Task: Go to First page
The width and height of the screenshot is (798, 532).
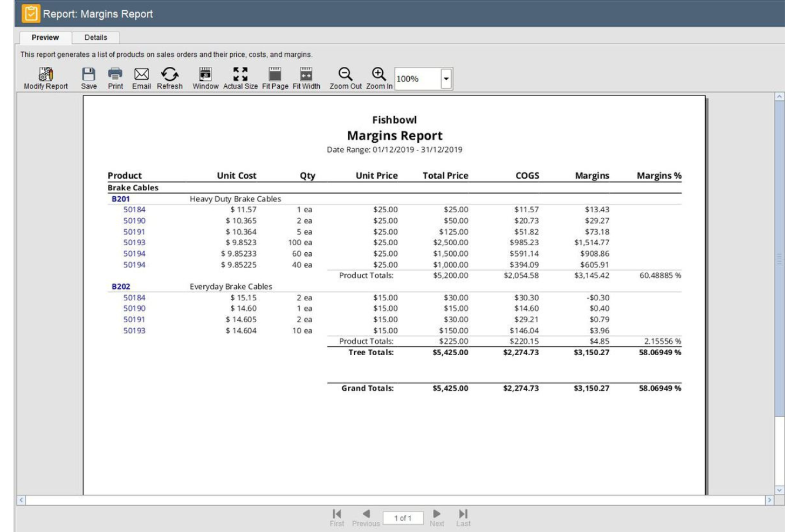Action: pos(337,518)
